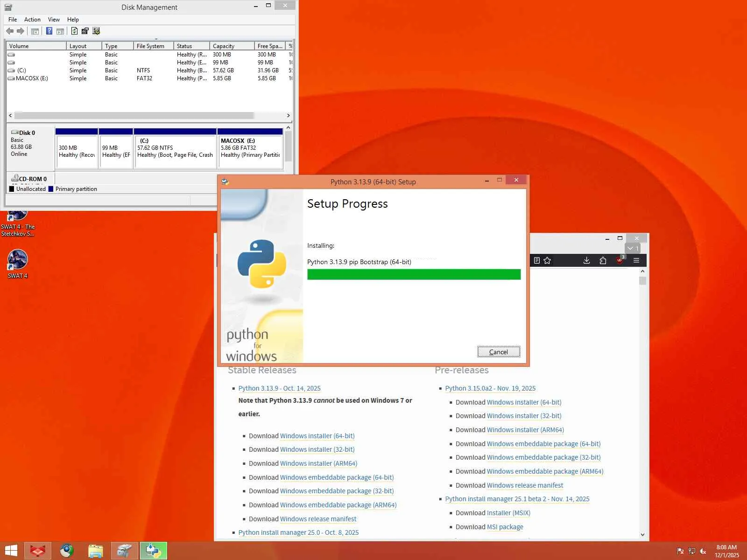Sort volumes by the Status column header
This screenshot has width=747, height=560.
click(x=191, y=46)
